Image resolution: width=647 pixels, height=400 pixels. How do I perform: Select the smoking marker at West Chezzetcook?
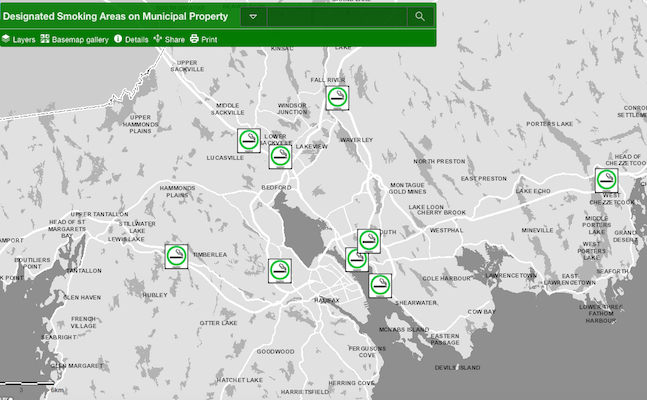click(606, 180)
